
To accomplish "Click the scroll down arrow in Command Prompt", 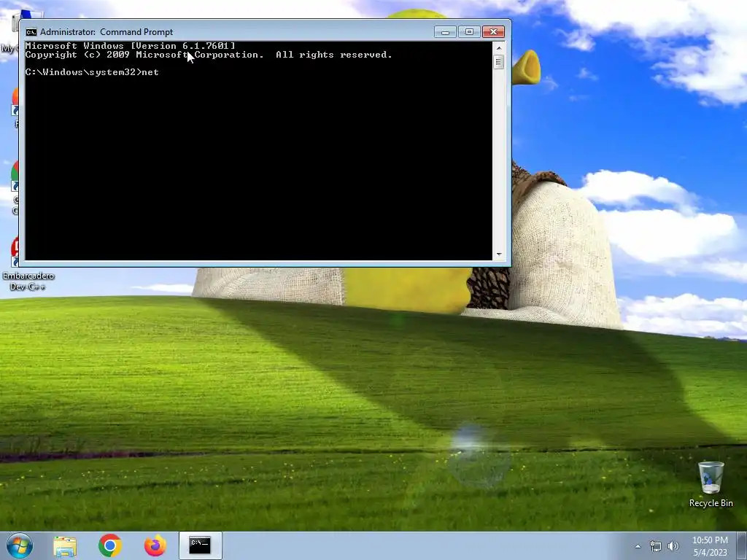I will [x=499, y=254].
